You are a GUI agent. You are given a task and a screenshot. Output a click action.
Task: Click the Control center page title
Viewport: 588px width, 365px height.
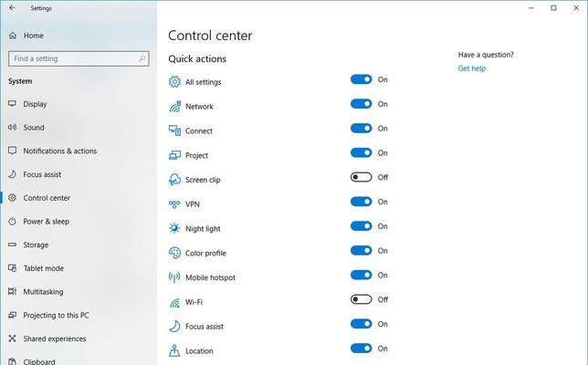[x=210, y=36]
